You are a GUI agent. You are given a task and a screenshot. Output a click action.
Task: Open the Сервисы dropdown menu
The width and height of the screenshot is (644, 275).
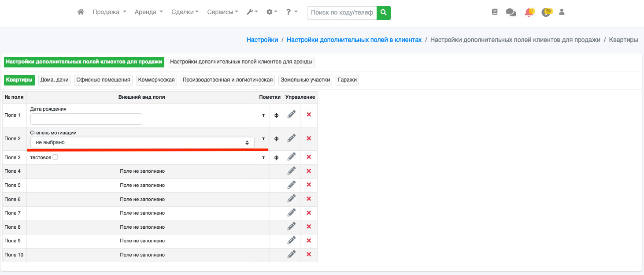click(223, 12)
